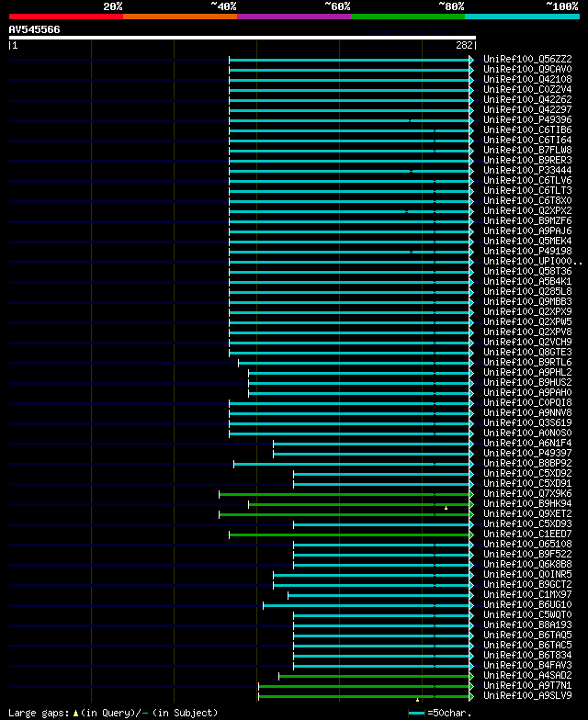Open hit UniRef100_B7FLW8
588x720 pixels.
tap(527, 151)
